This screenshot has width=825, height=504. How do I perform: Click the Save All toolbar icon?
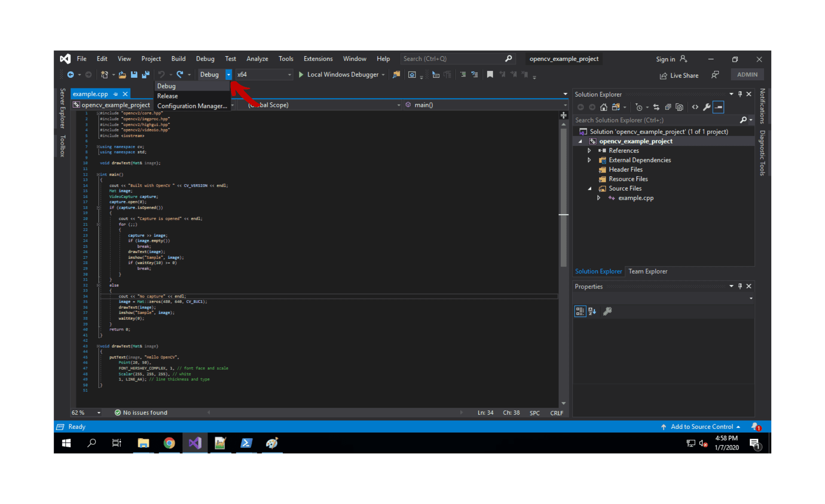coord(146,75)
